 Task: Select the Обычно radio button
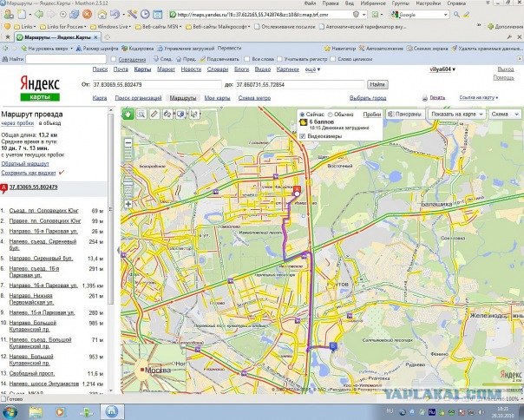tap(331, 115)
